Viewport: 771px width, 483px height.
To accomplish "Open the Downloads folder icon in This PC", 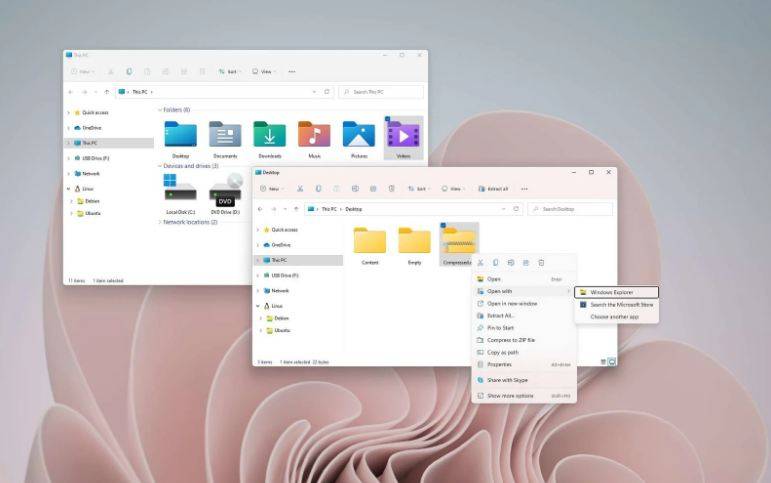I will pyautogui.click(x=269, y=135).
